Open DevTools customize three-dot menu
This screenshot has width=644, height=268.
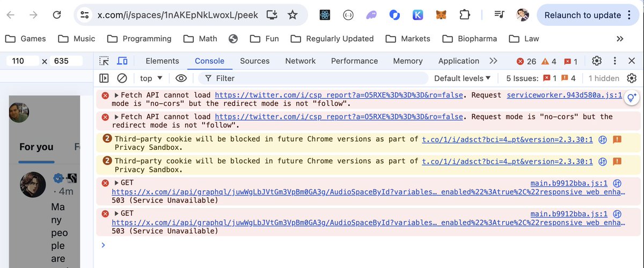coord(615,61)
